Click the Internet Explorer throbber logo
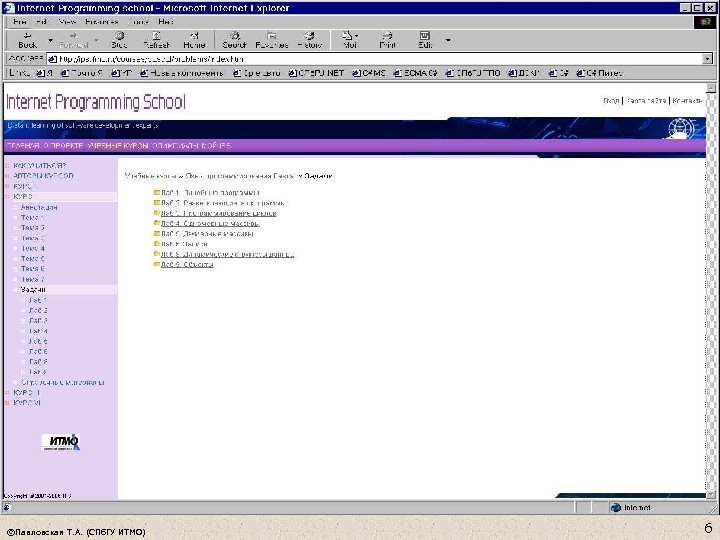 (x=704, y=22)
